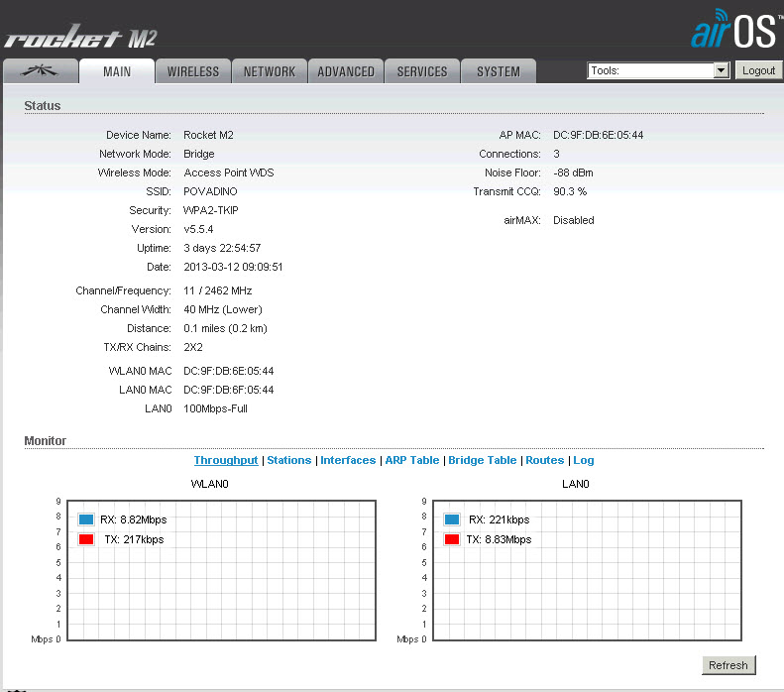This screenshot has height=692, width=784.
Task: Click the Connections value 3
Action: tap(556, 154)
